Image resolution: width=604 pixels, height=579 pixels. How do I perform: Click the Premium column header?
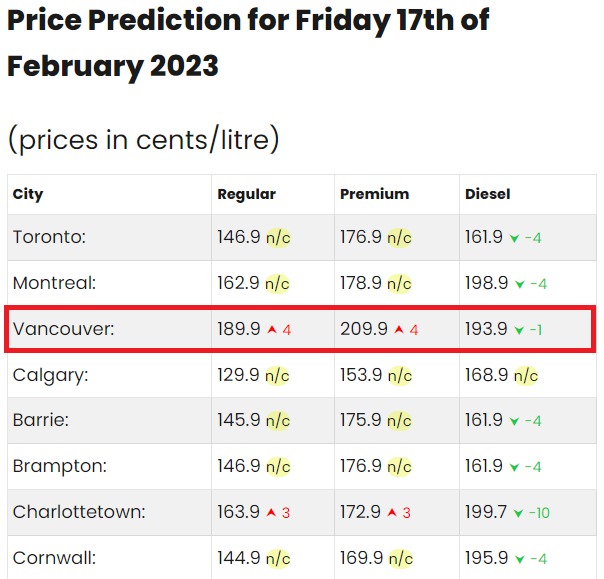[374, 194]
